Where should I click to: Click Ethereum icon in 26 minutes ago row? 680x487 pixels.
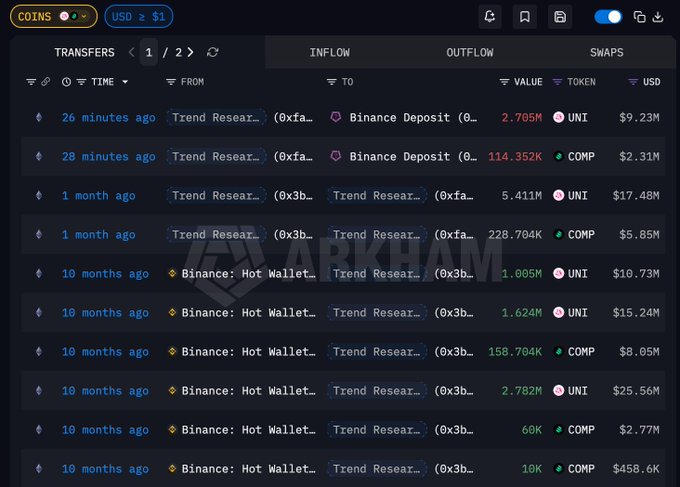pos(39,117)
